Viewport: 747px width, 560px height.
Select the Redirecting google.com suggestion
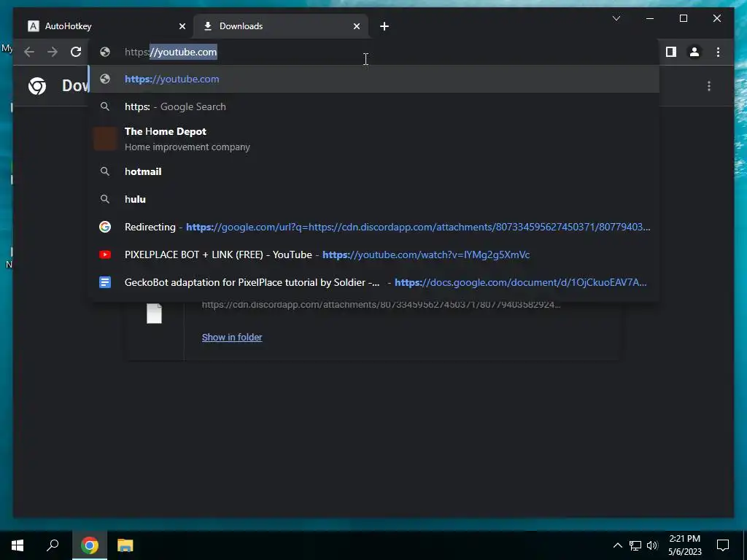(x=374, y=227)
